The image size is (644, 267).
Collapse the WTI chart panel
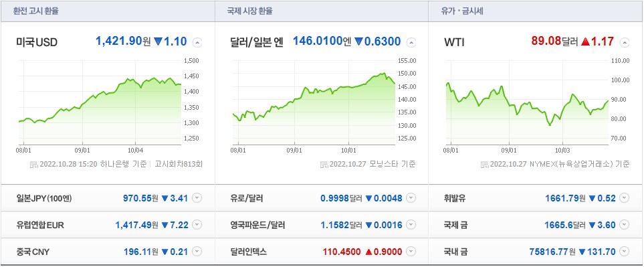pyautogui.click(x=625, y=42)
